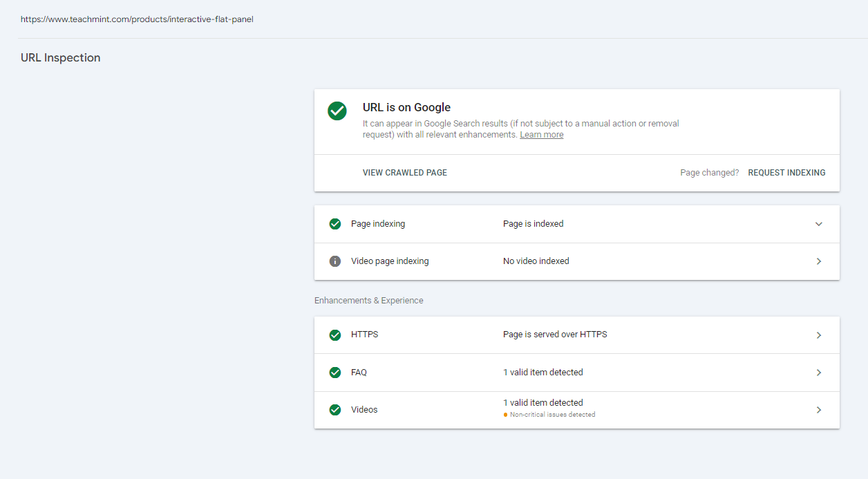This screenshot has height=479, width=868.
Task: Open Video page indexing details arrow
Action: [x=819, y=261]
